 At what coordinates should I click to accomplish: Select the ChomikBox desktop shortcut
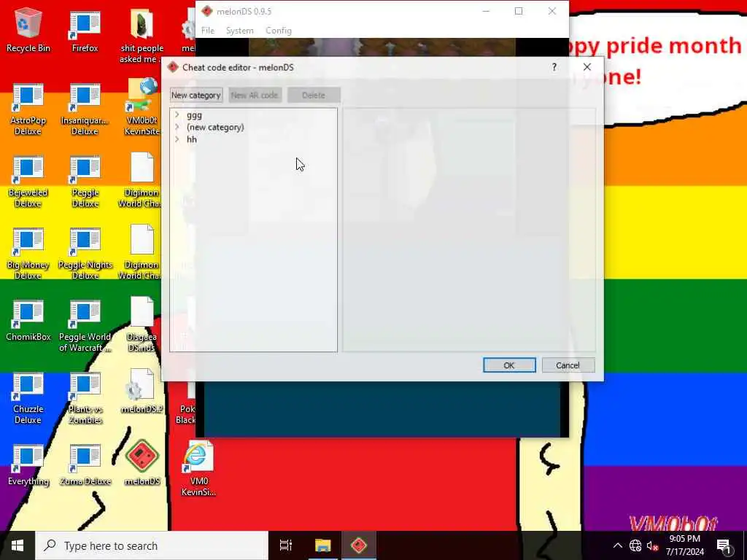click(28, 320)
